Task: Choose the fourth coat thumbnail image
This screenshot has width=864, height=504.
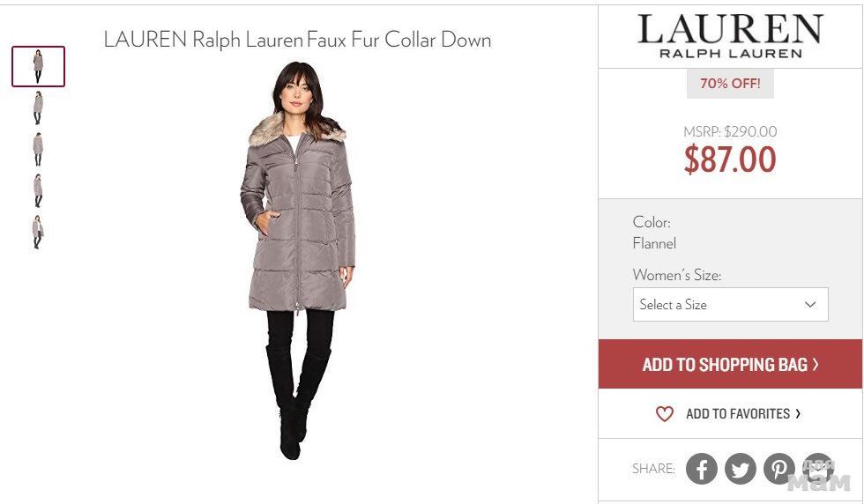Action: [38, 190]
